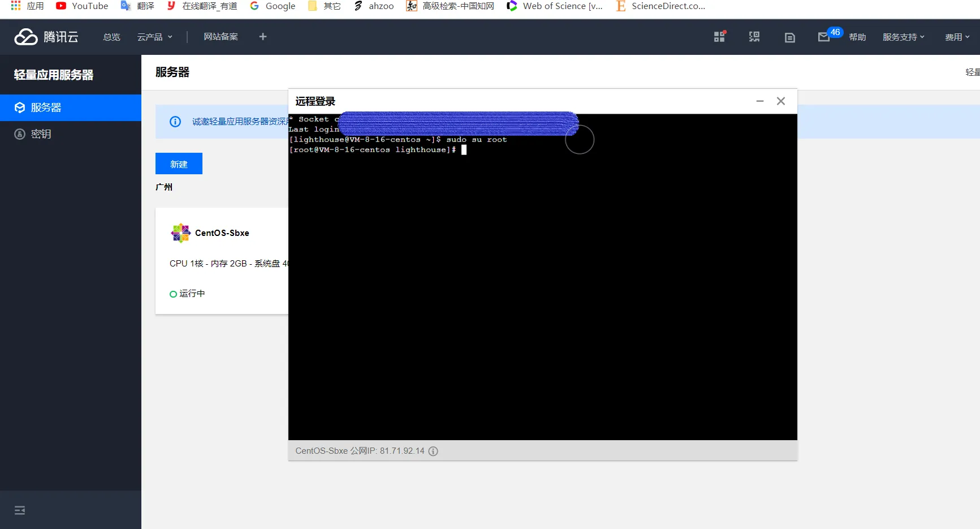The height and width of the screenshot is (529, 980).
Task: Open the mail notifications icon
Action: (823, 37)
